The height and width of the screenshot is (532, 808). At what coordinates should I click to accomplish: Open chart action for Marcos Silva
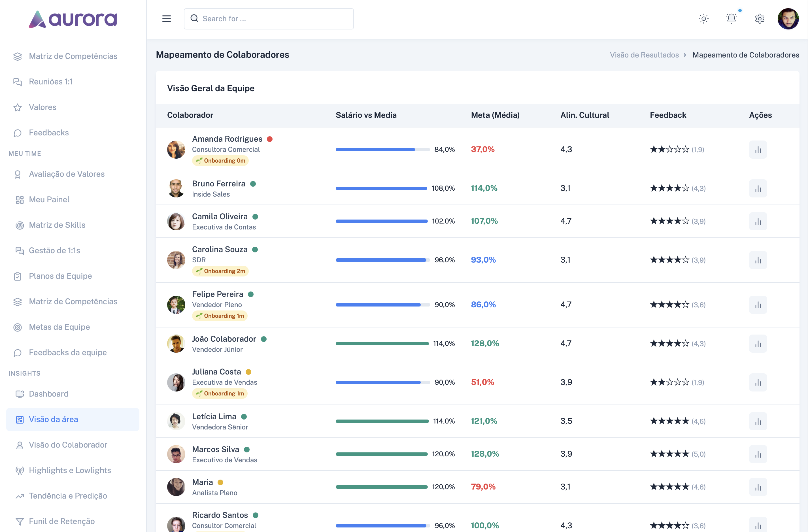coord(758,454)
